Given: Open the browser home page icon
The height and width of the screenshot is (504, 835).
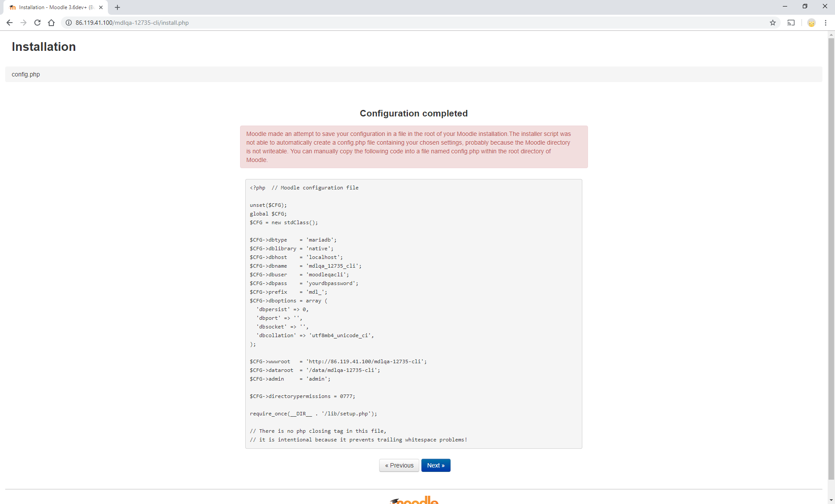Looking at the screenshot, I should [x=51, y=23].
